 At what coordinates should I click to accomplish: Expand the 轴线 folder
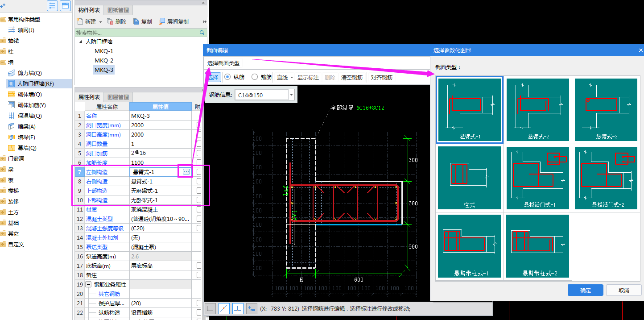[3, 41]
